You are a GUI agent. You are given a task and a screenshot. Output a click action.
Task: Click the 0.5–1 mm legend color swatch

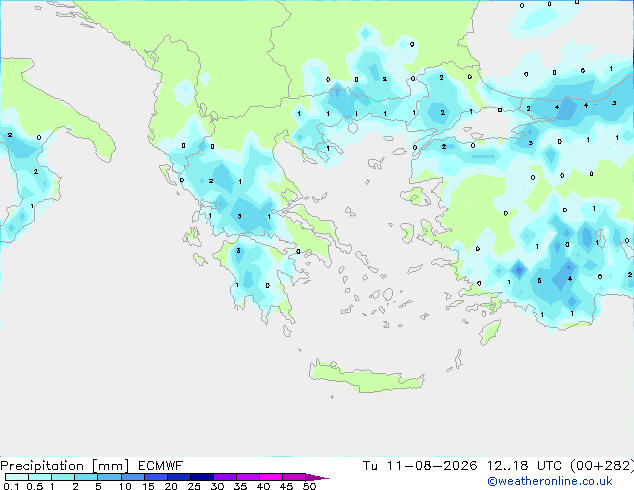coord(40,477)
